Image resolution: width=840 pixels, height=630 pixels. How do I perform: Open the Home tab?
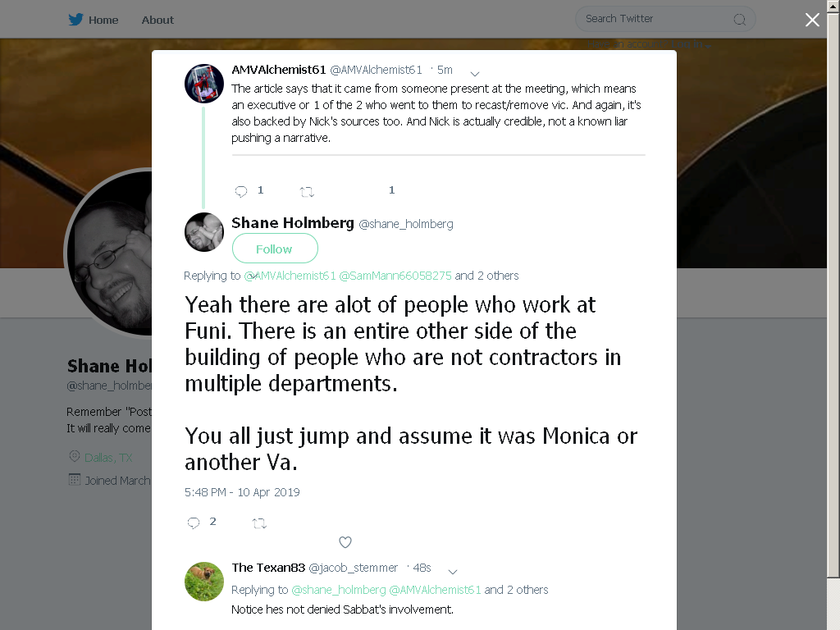click(103, 20)
